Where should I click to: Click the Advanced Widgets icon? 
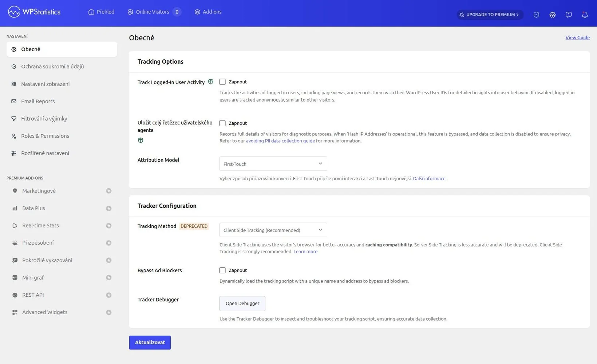[15, 312]
